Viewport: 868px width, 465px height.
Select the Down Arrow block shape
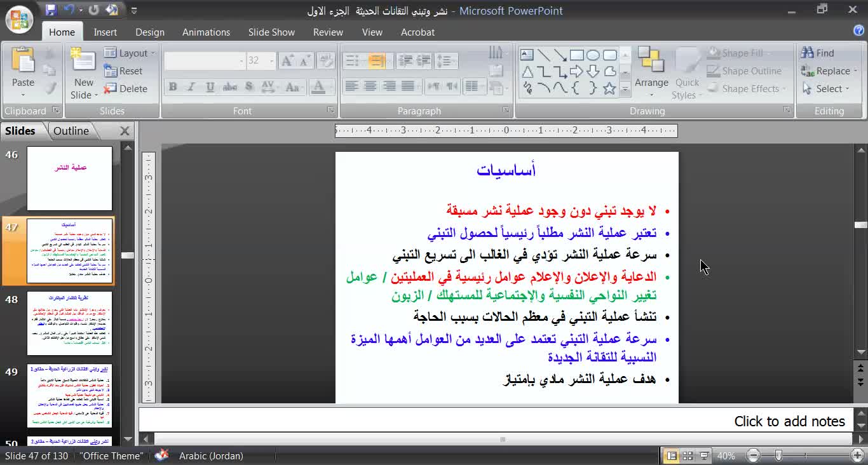pyautogui.click(x=593, y=71)
